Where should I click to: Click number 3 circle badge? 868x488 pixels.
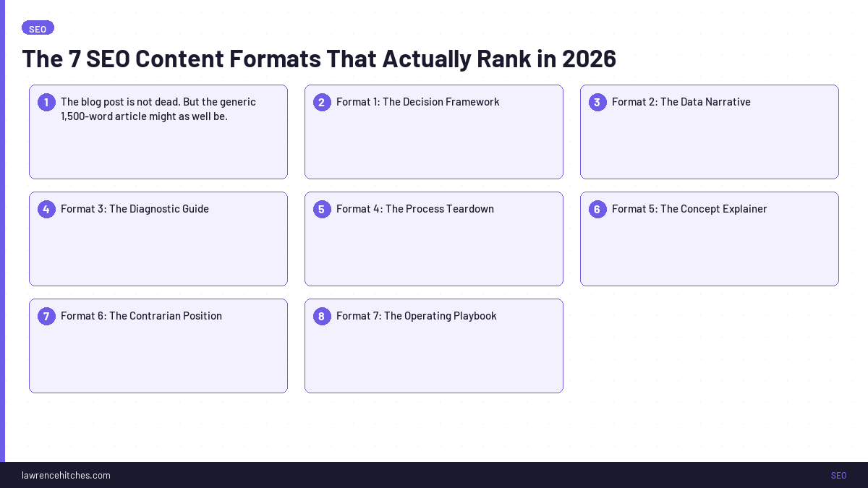[x=597, y=102]
